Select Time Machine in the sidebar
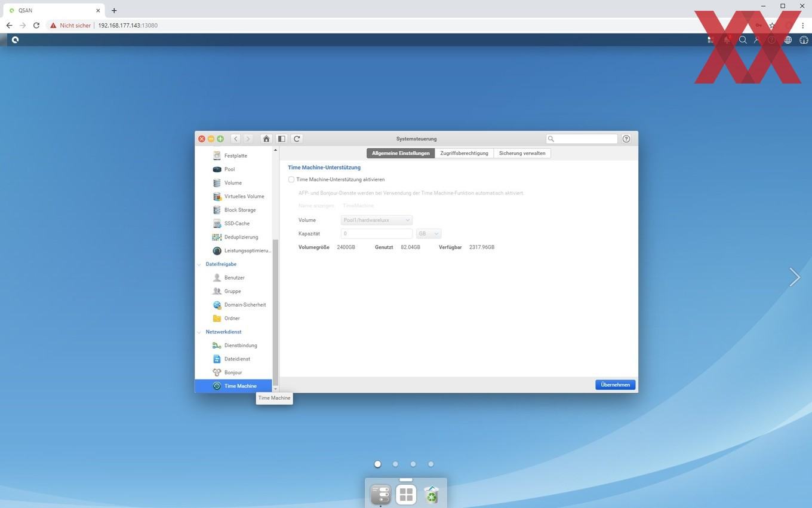 pos(233,386)
